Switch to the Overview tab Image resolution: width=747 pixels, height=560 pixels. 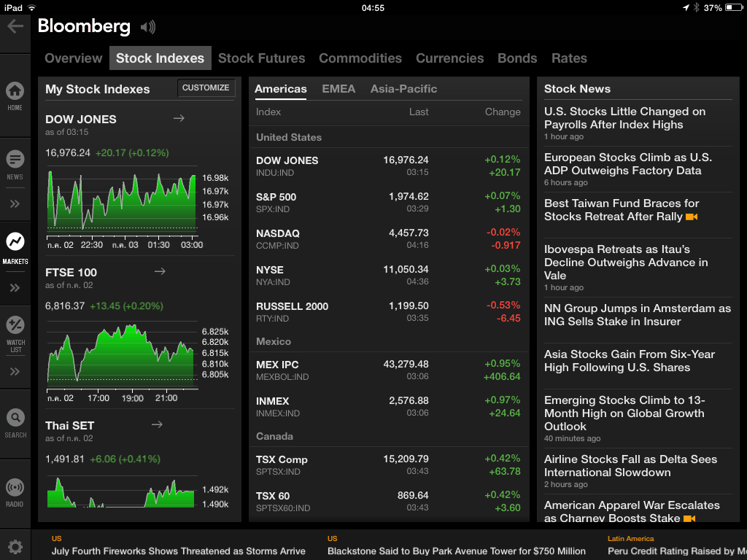[74, 58]
